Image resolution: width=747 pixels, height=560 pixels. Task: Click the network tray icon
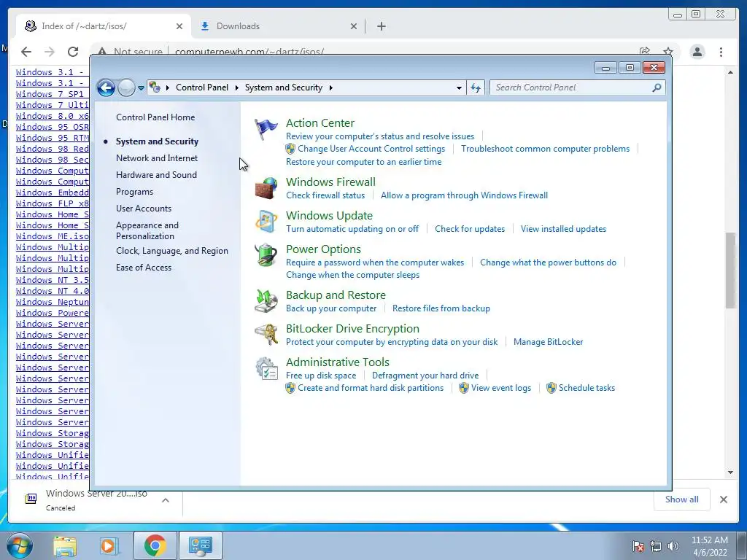click(x=656, y=546)
